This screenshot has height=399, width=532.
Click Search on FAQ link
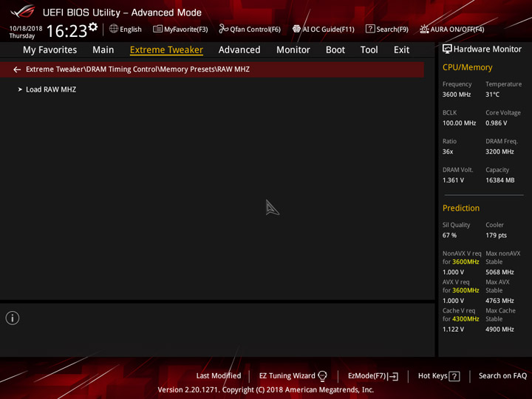tap(502, 375)
